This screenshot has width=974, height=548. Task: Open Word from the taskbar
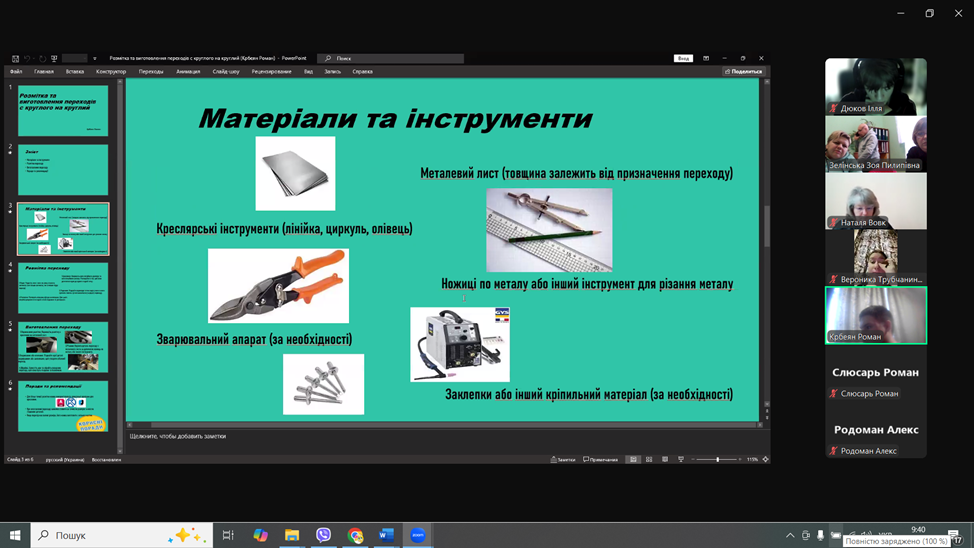[386, 535]
